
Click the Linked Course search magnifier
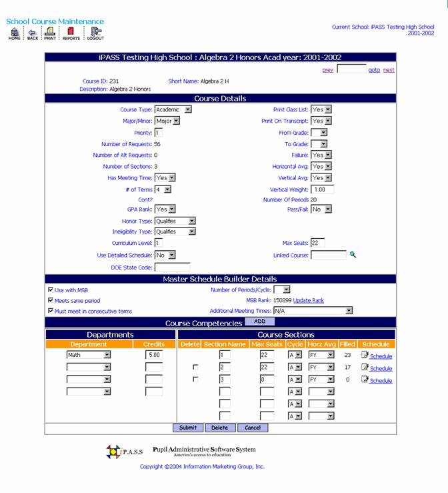point(353,255)
